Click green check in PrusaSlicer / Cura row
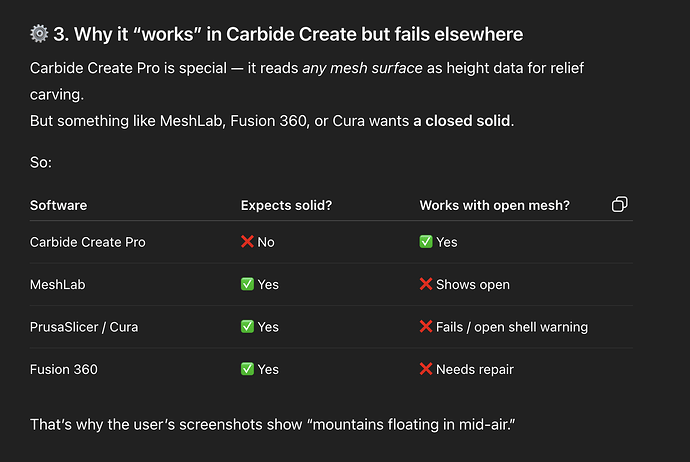This screenshot has width=690, height=462. click(247, 327)
